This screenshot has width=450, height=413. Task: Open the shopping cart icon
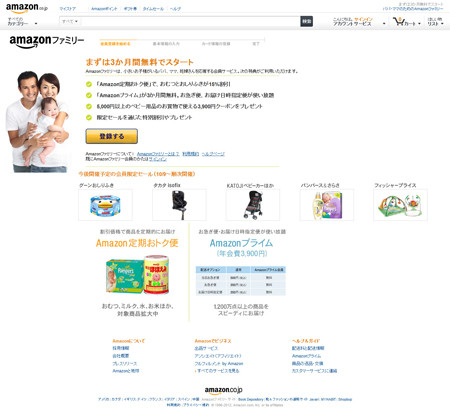[398, 22]
